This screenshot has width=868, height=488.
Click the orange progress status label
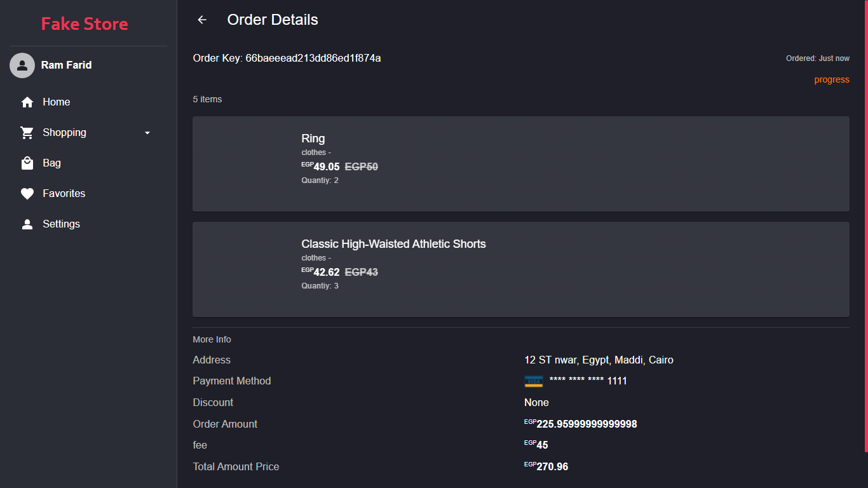coord(832,79)
